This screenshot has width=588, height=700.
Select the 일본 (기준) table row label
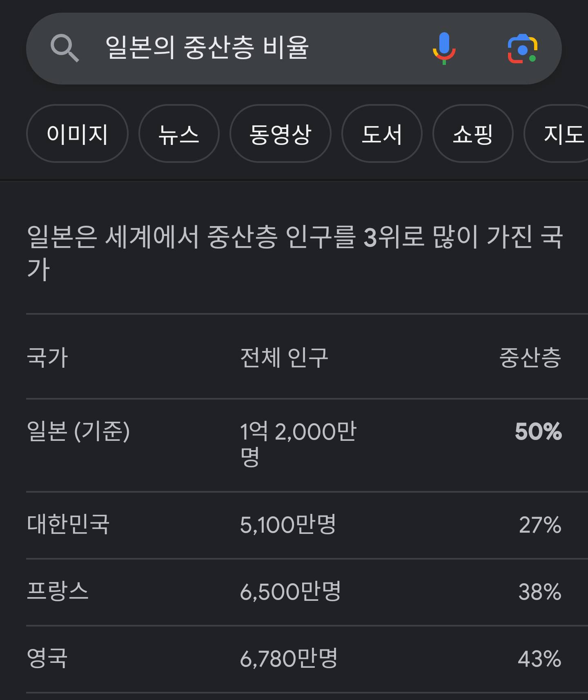point(78,431)
